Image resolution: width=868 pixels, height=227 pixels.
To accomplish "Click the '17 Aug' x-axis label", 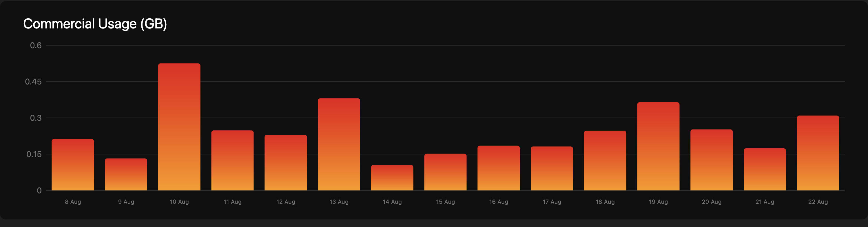I will tap(552, 202).
